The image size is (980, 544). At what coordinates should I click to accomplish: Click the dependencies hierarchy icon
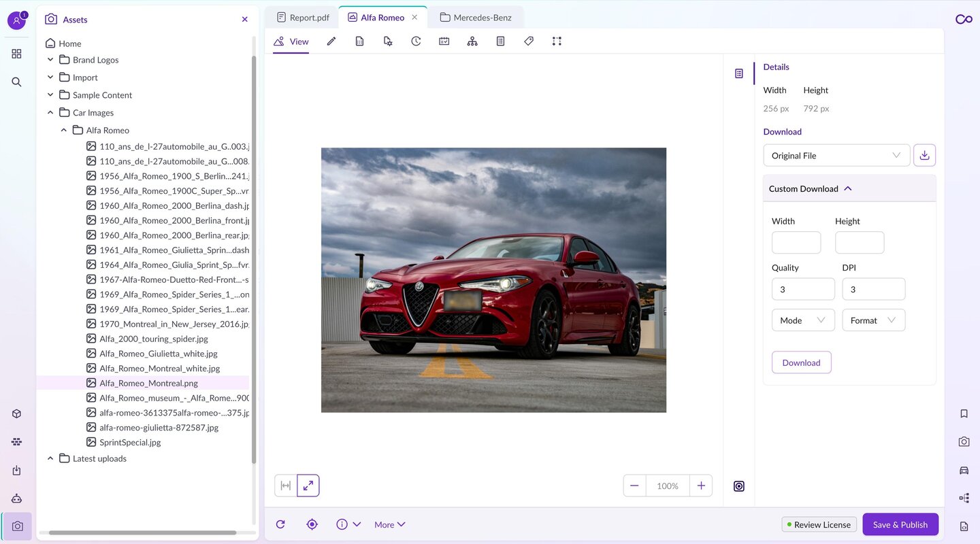[472, 41]
